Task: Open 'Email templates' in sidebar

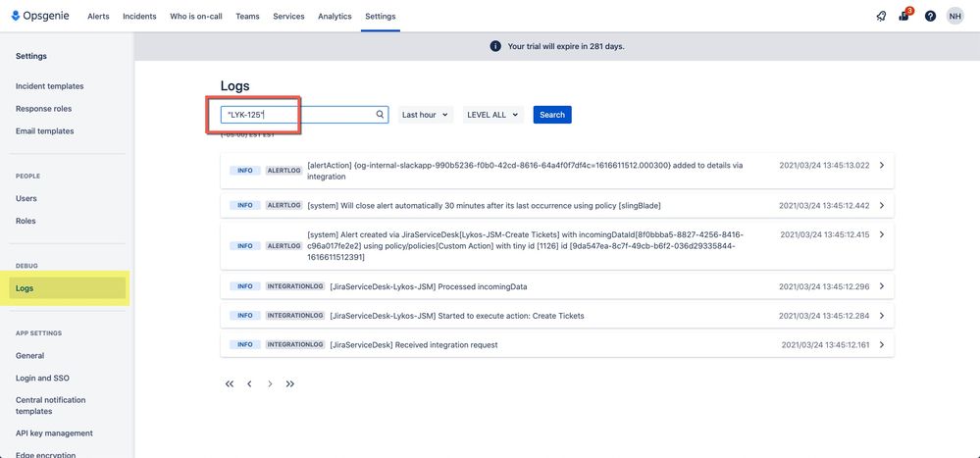Action: coord(44,131)
